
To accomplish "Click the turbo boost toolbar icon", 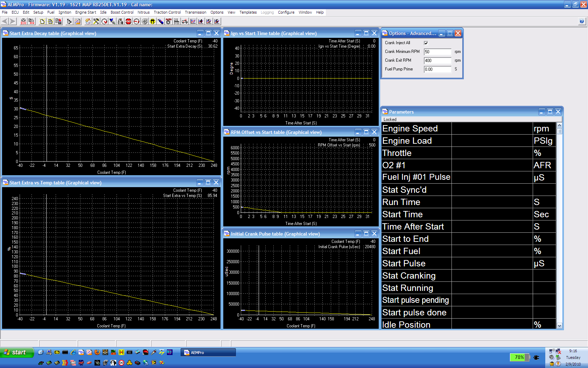I will coord(145,21).
